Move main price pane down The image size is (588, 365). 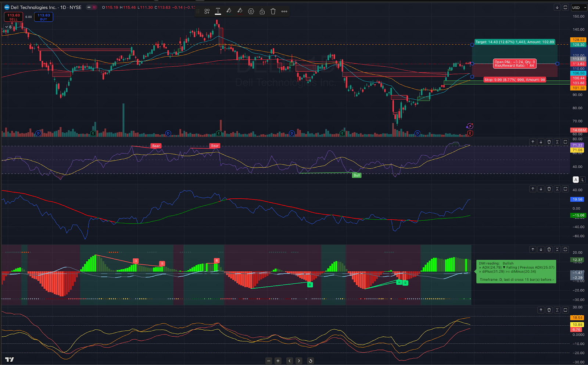point(557,7)
